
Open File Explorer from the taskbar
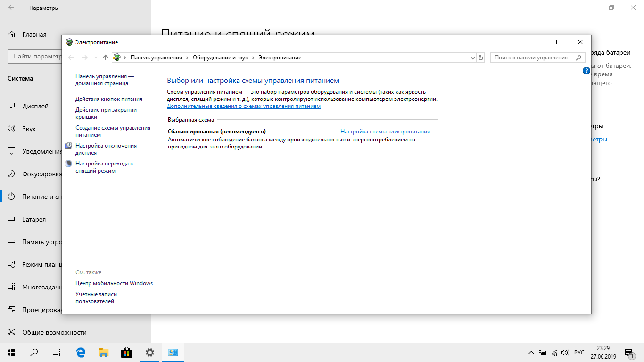[104, 352]
